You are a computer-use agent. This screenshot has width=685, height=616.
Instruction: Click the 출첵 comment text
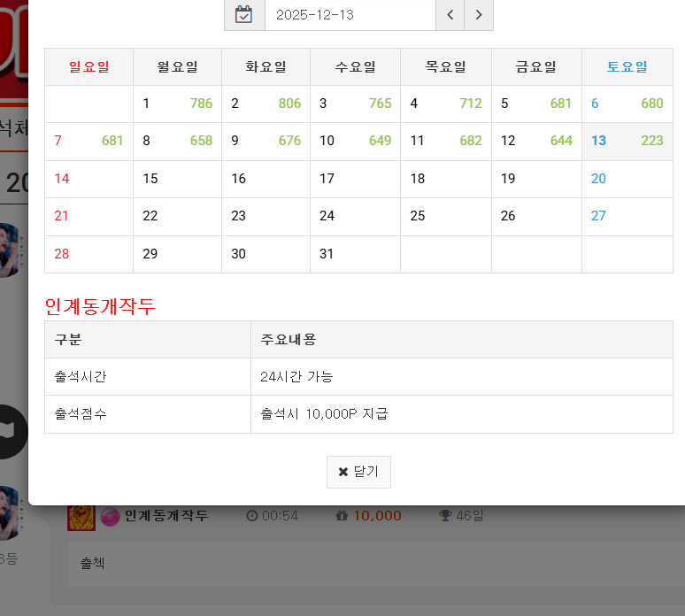click(92, 562)
